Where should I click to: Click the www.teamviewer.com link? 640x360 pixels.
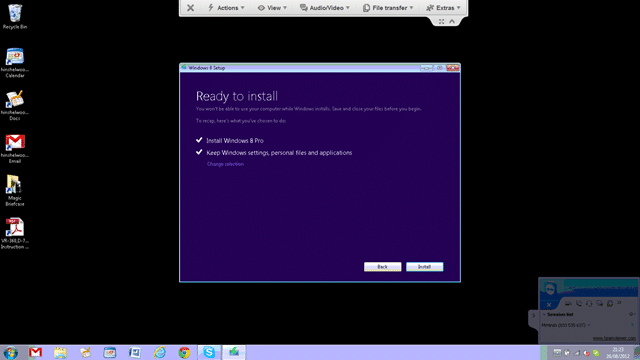coord(614,338)
